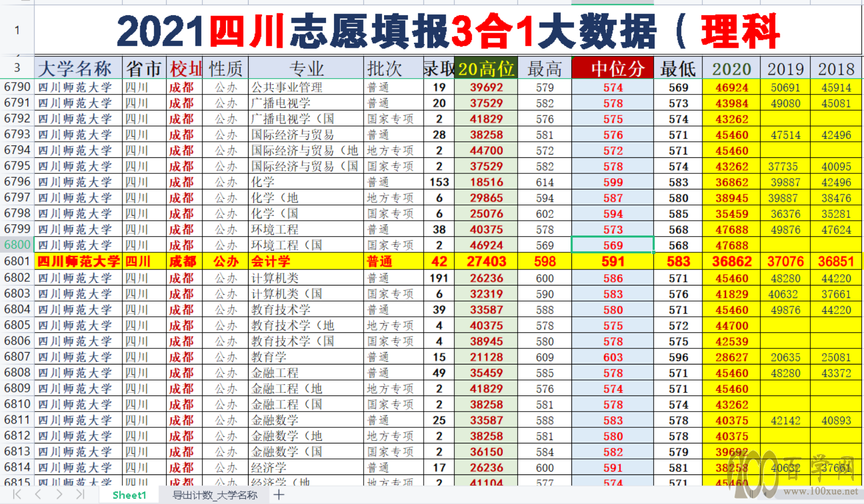Select the 28627 cell under 2020
This screenshot has width=864, height=504.
click(731, 357)
